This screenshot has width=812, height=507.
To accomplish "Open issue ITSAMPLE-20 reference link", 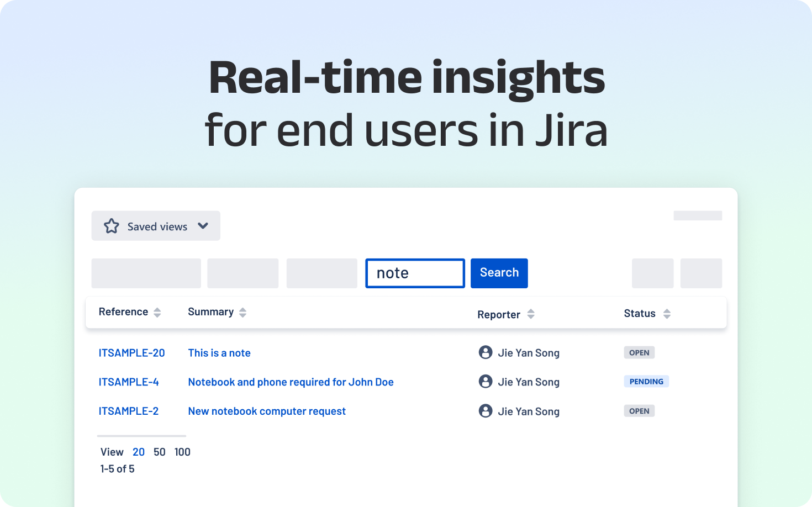I will tap(131, 353).
